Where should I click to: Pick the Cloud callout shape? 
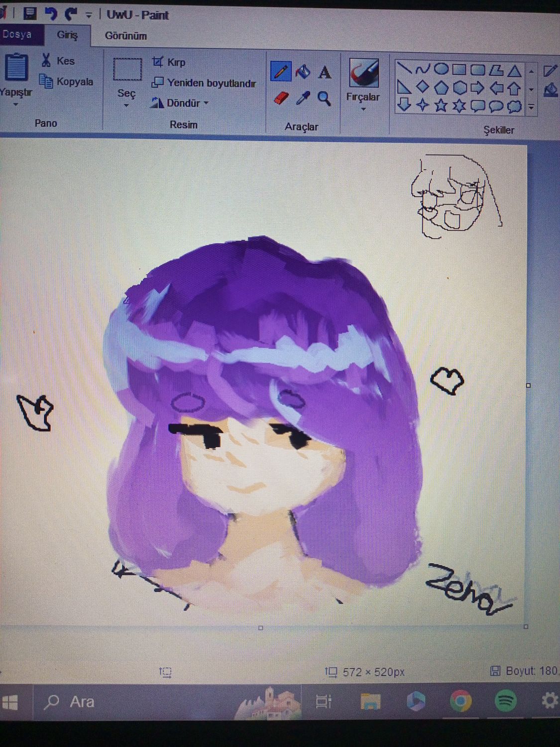click(x=514, y=106)
